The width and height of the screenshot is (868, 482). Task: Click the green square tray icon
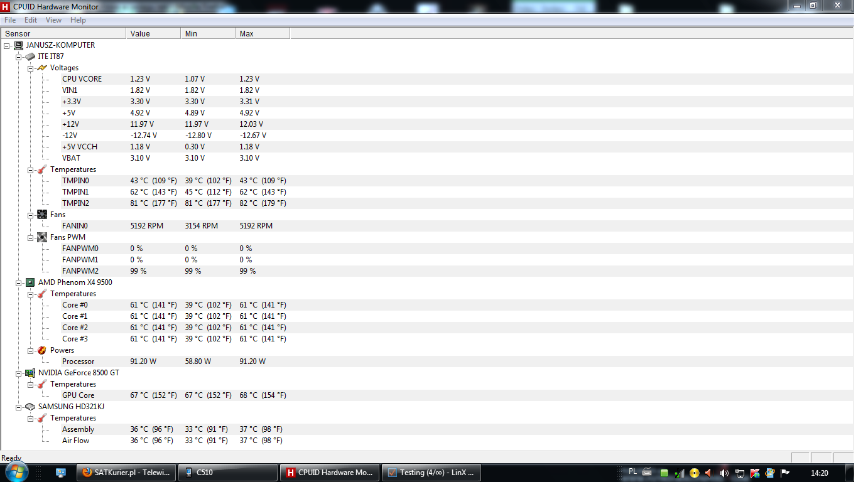[x=664, y=473]
